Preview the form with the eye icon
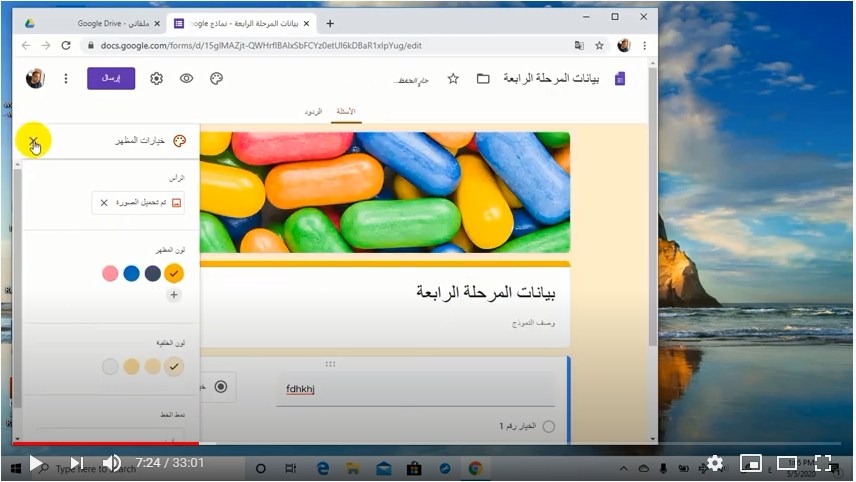 [x=186, y=79]
